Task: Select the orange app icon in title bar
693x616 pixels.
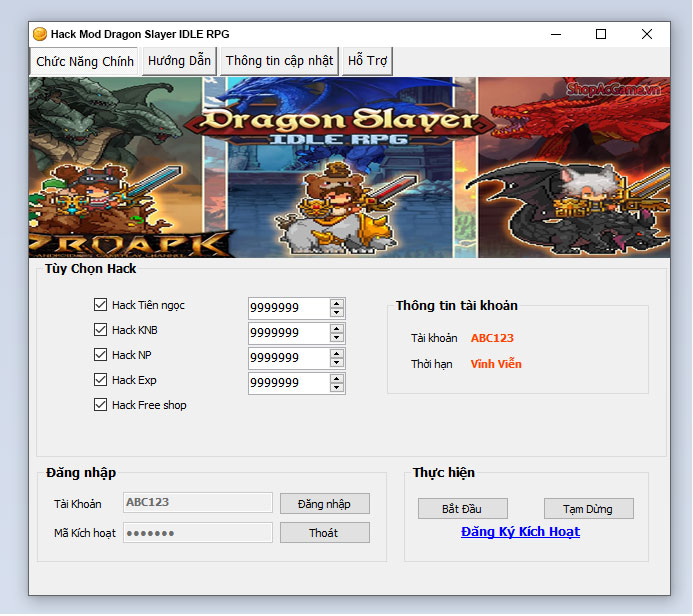Action: [x=40, y=34]
